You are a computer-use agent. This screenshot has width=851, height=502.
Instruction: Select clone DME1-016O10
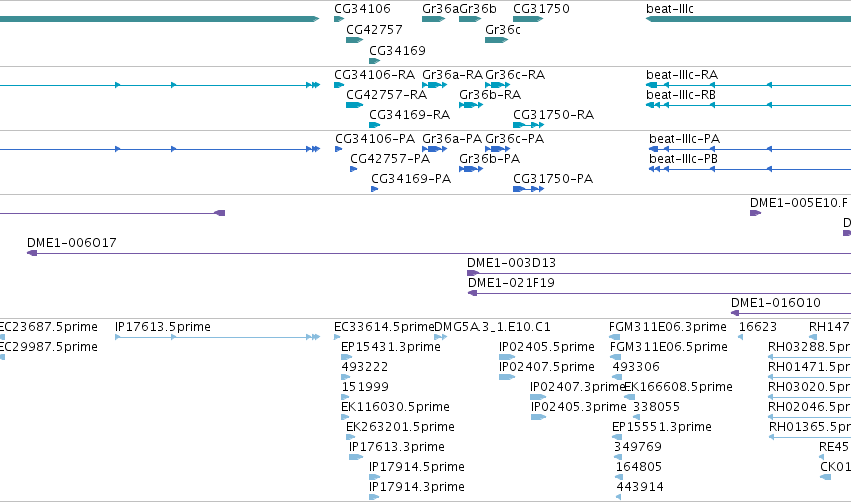[776, 303]
